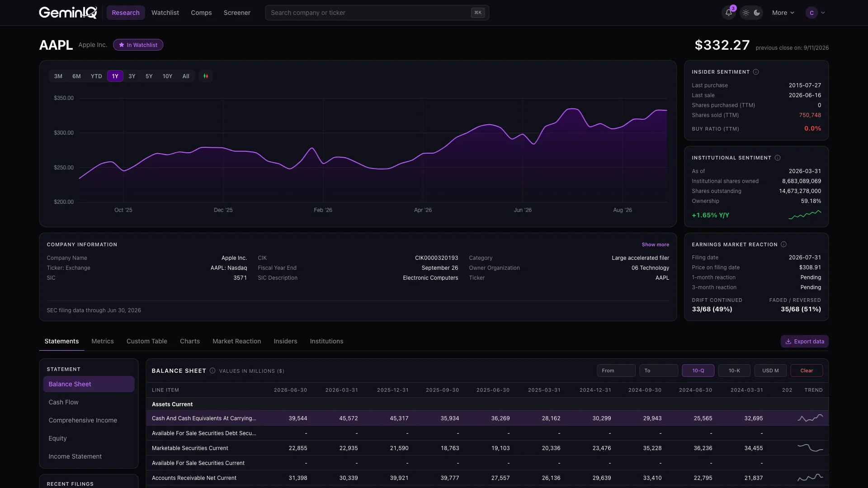Click the 750,748 shares sold value

pyautogui.click(x=810, y=115)
